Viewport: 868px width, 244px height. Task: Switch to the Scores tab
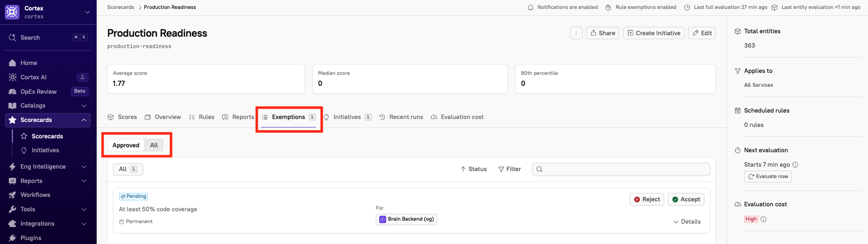coord(122,117)
